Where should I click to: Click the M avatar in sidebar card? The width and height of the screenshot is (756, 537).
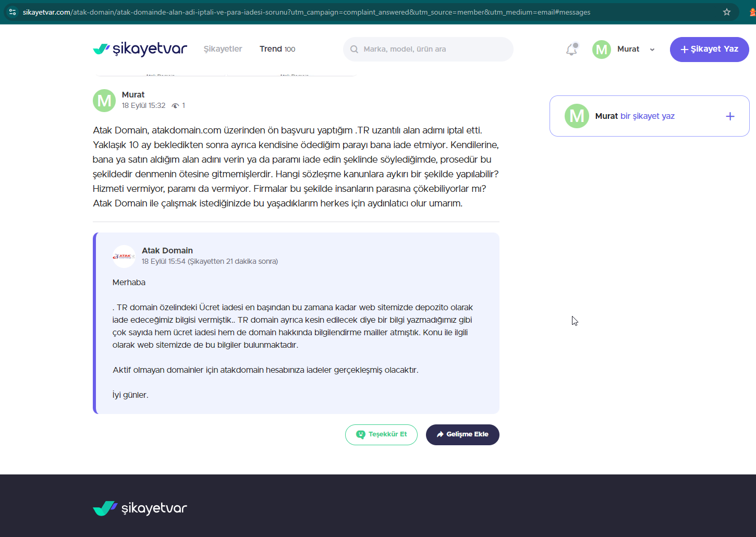[x=577, y=116]
